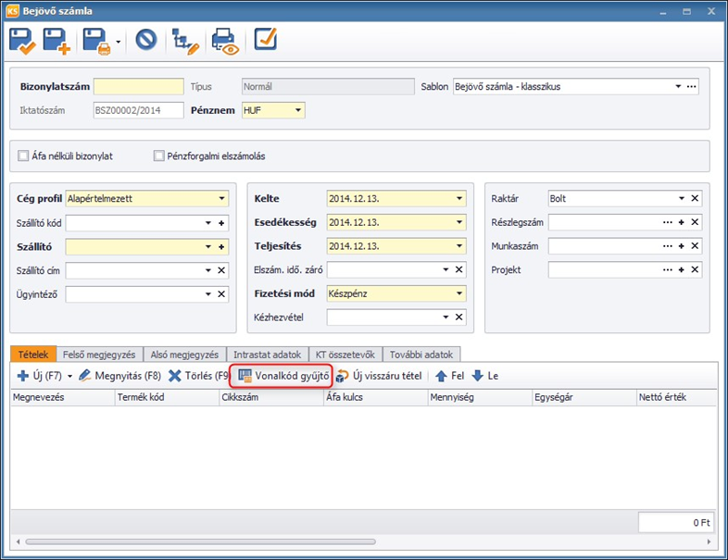Image resolution: width=728 pixels, height=560 pixels.
Task: Open the Esedékesség date picker
Action: click(459, 222)
